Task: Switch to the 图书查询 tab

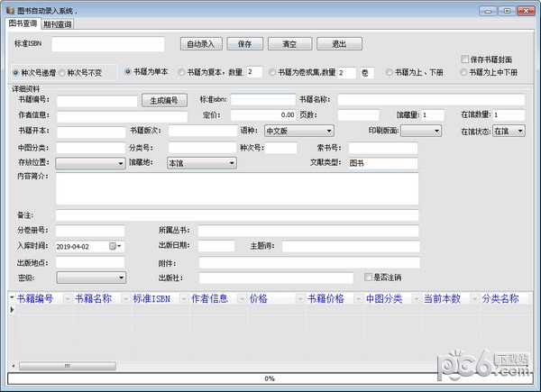Action: tap(23, 23)
